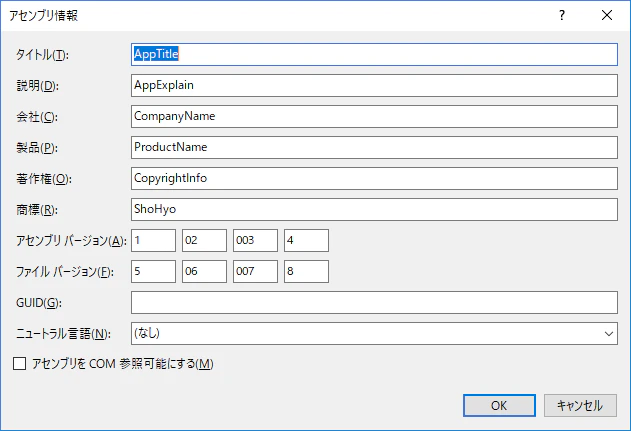Click the キャンセル button
Screen dimensions: 631x431
tap(580, 405)
